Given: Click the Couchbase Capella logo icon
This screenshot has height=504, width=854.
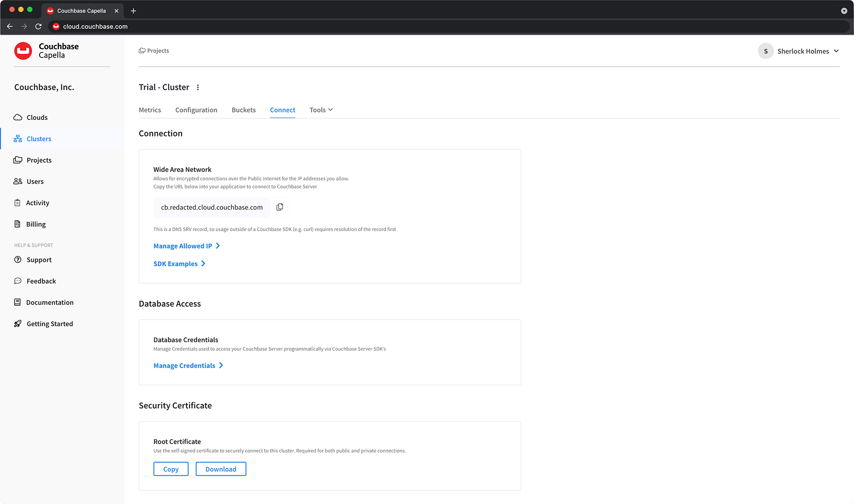Looking at the screenshot, I should click(x=23, y=51).
